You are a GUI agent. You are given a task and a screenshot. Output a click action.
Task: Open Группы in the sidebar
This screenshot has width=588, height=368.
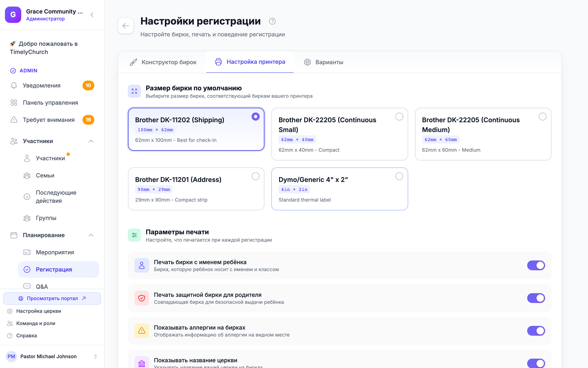pyautogui.click(x=59, y=218)
